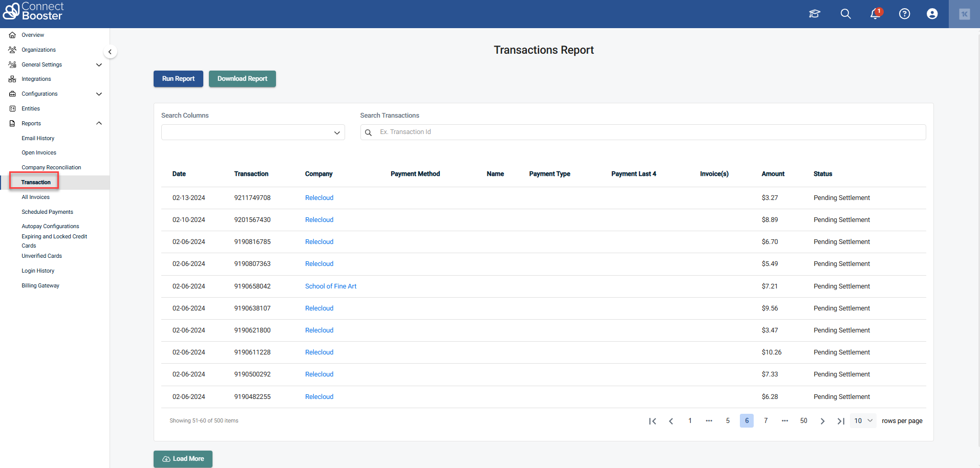Collapse the sidebar with the chevron arrow
The height and width of the screenshot is (468, 980).
(110, 52)
